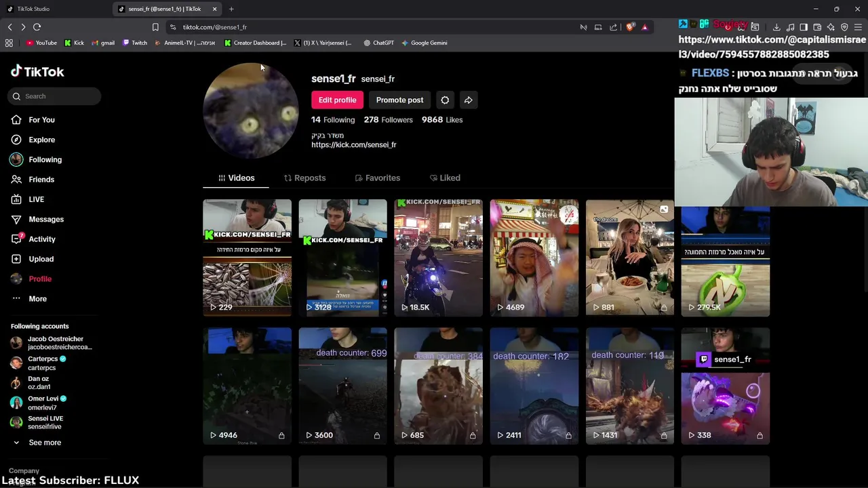Open the Leo AI sparkle icon
Viewport: 868px width, 488px height.
click(831, 27)
